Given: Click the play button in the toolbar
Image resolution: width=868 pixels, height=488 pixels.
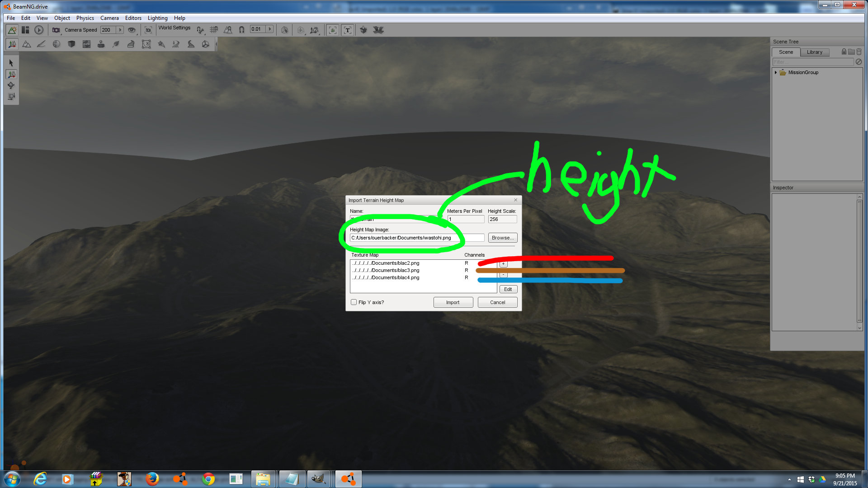Looking at the screenshot, I should (39, 30).
